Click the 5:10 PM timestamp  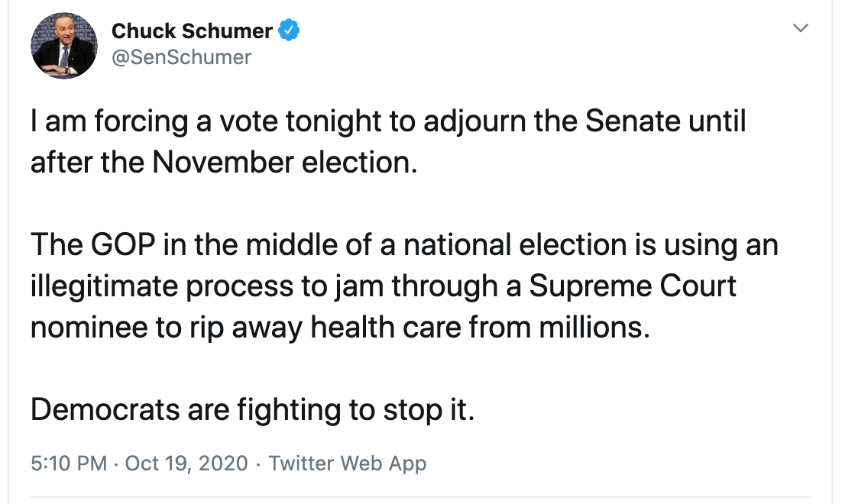tap(69, 464)
